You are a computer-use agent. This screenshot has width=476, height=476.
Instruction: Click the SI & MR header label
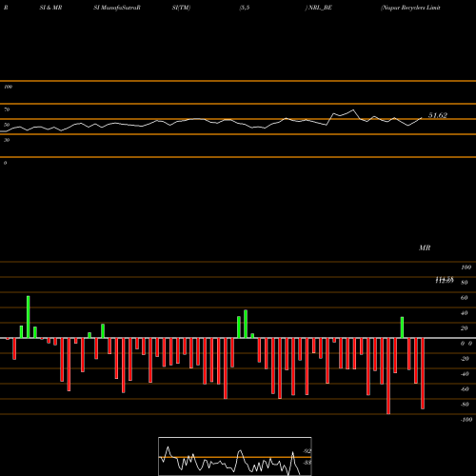click(x=50, y=8)
